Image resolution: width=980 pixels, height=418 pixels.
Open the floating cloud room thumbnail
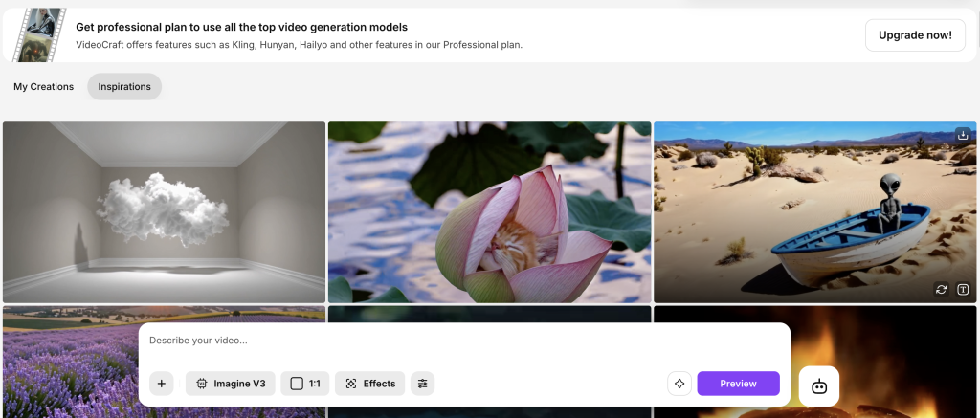click(164, 211)
